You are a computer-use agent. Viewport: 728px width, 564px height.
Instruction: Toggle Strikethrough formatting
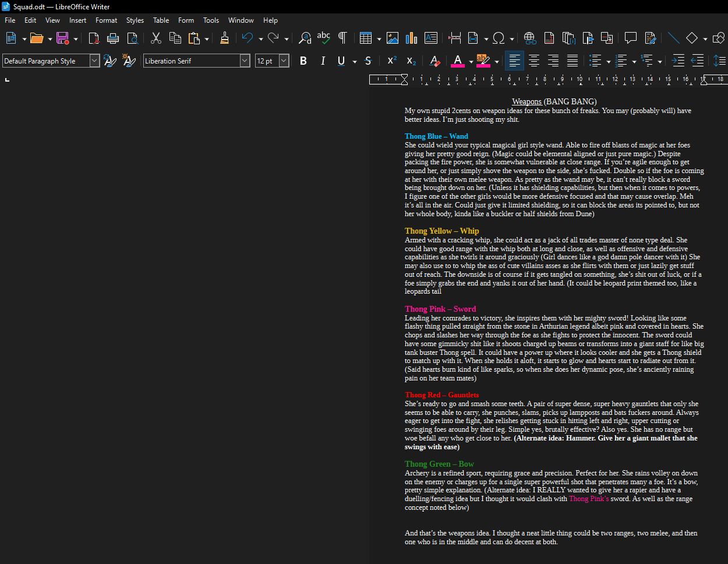[367, 61]
